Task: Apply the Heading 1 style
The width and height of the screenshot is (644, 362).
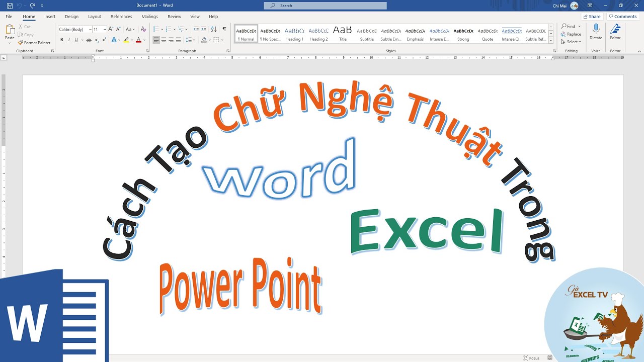Action: [x=294, y=34]
